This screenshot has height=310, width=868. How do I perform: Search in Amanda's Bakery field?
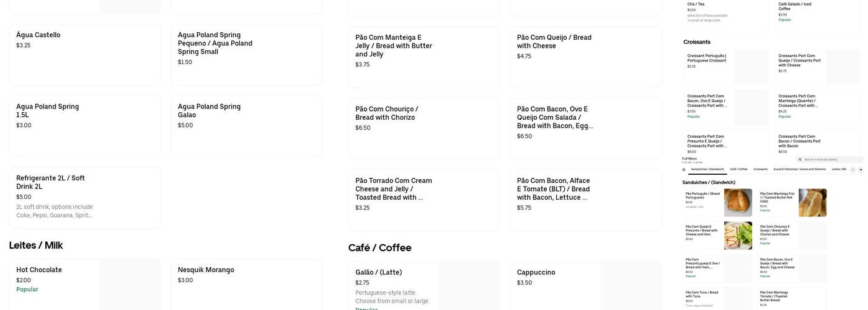830,159
